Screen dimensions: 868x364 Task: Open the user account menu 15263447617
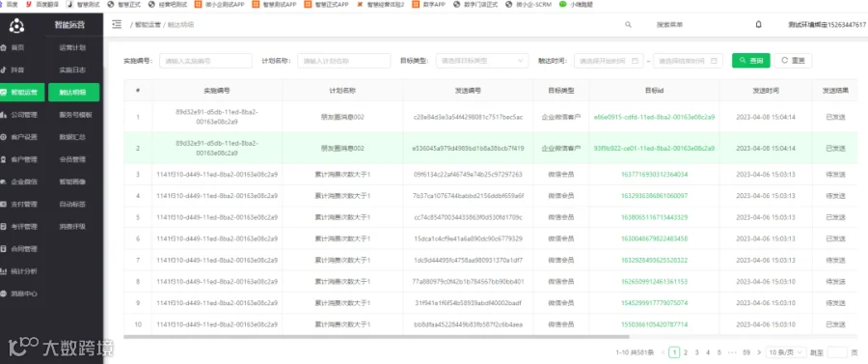(827, 25)
